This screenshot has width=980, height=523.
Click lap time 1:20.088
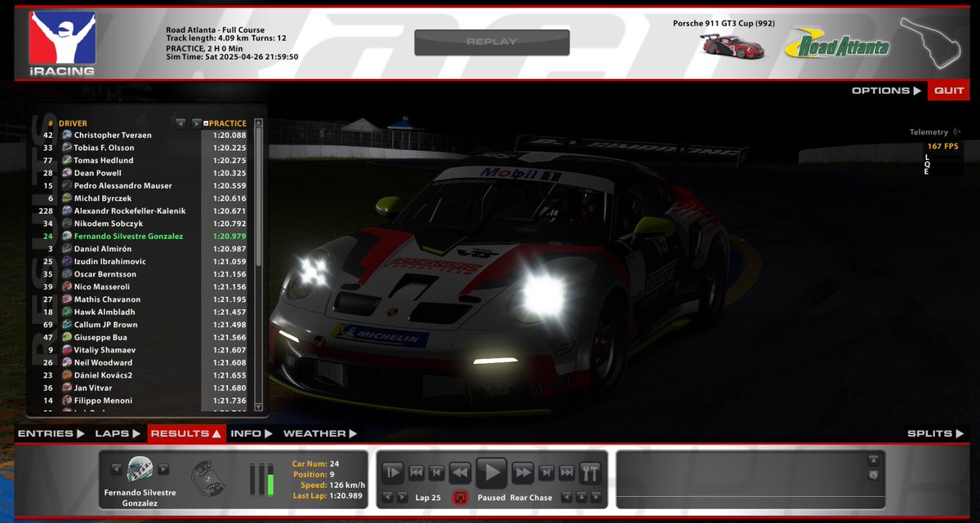click(229, 135)
